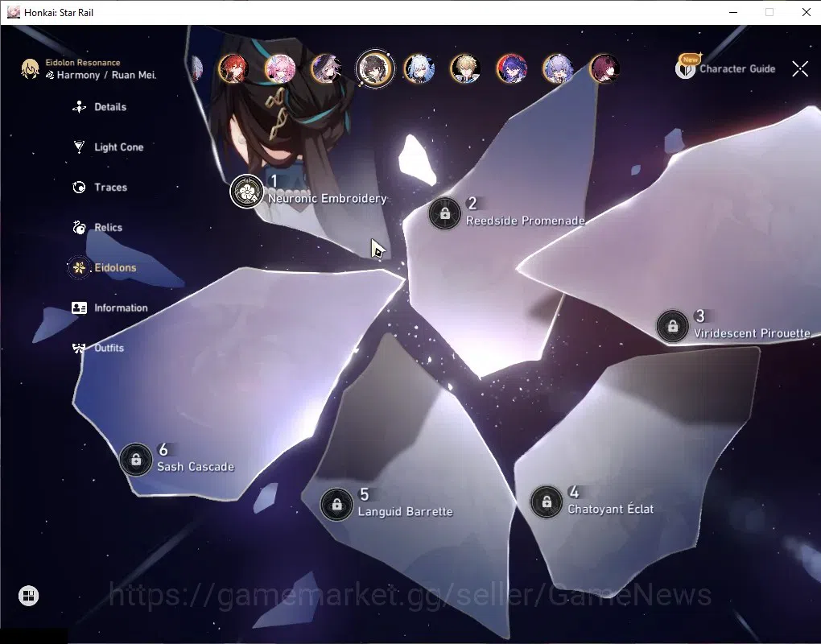Close the Honkai: Star Rail window
The image size is (821, 644).
click(807, 12)
